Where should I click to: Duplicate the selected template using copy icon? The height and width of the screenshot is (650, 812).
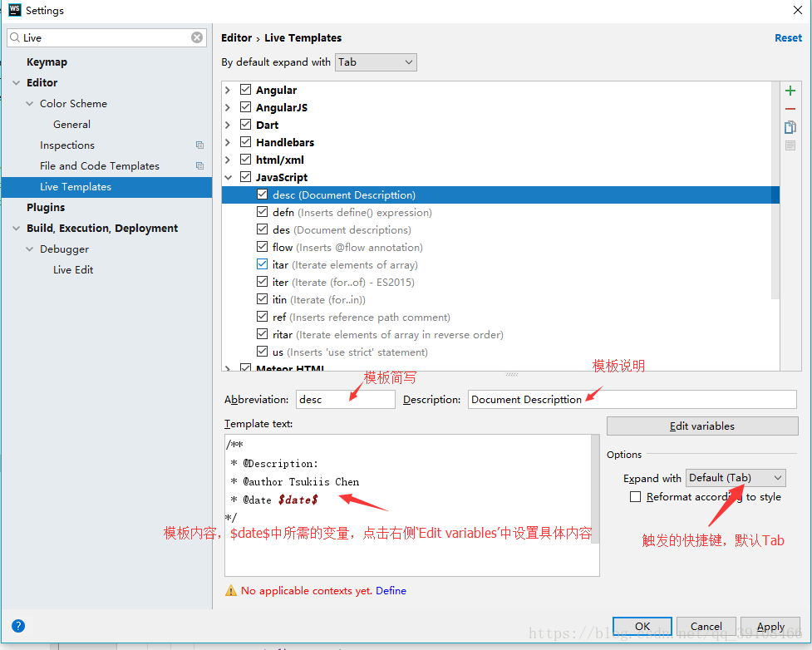tap(790, 127)
